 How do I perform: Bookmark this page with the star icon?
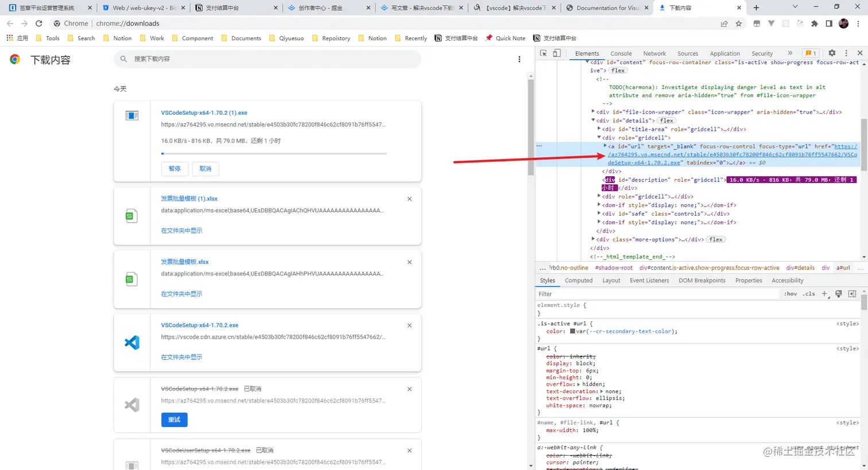point(739,24)
